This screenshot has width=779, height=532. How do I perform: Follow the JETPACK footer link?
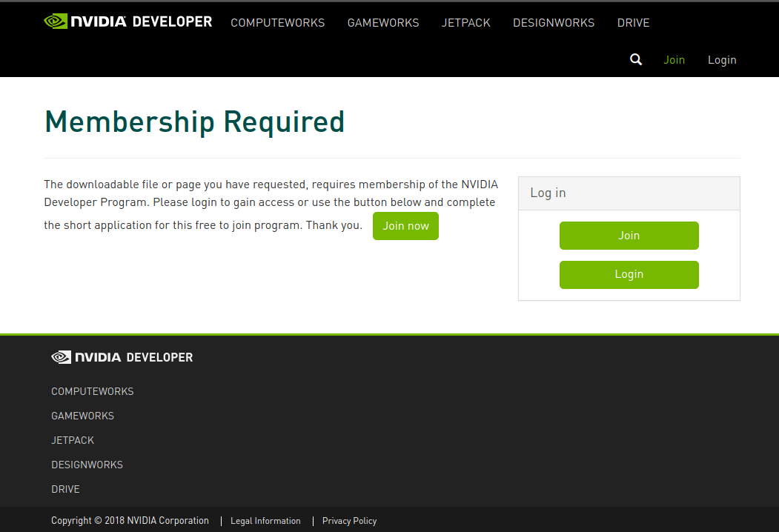73,440
